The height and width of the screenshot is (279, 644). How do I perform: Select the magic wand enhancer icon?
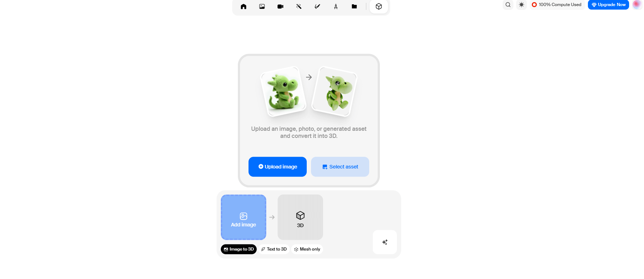click(299, 6)
